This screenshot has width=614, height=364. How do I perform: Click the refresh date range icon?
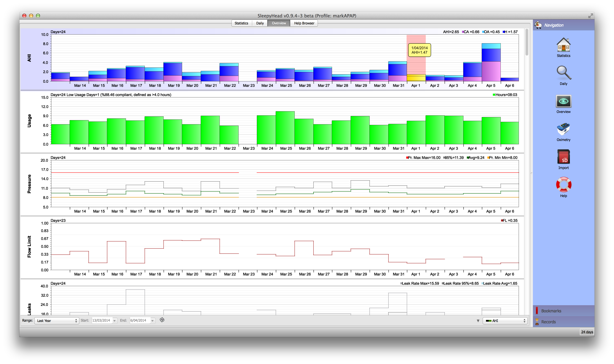click(162, 320)
